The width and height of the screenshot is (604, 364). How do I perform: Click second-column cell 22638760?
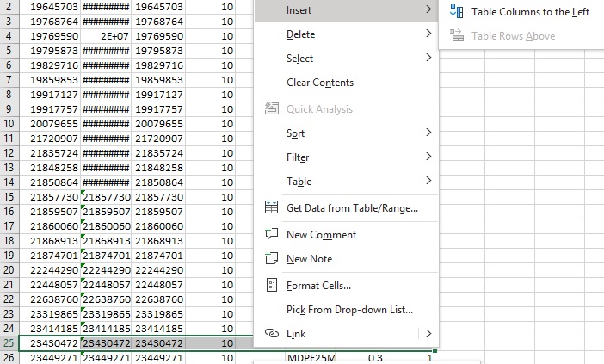pyautogui.click(x=106, y=299)
